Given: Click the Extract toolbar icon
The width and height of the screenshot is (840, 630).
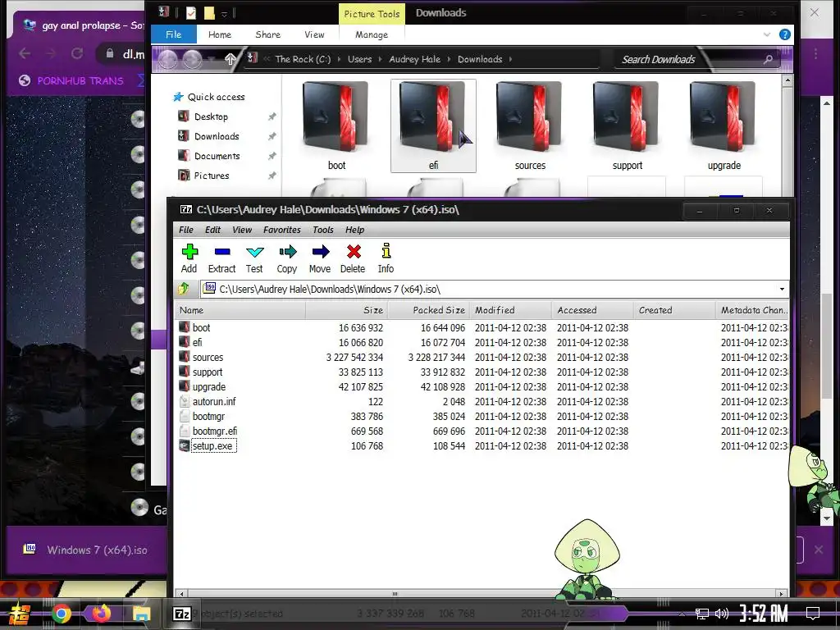Looking at the screenshot, I should pos(221,258).
